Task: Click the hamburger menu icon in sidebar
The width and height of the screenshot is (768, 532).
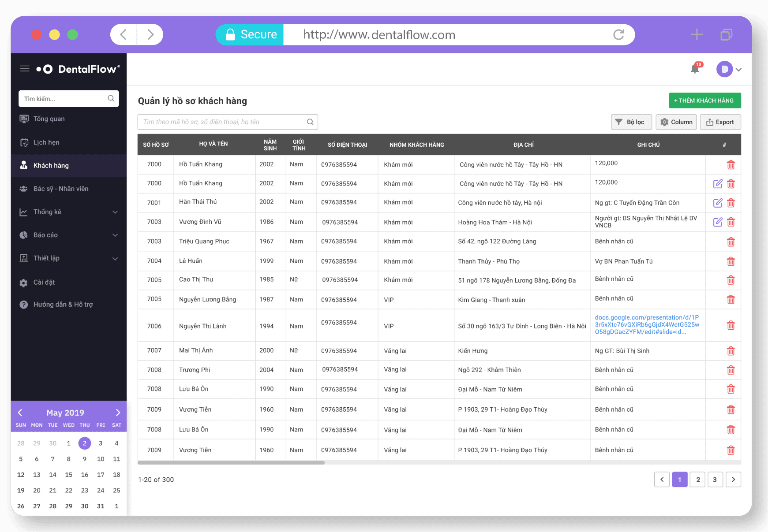Action: click(25, 69)
